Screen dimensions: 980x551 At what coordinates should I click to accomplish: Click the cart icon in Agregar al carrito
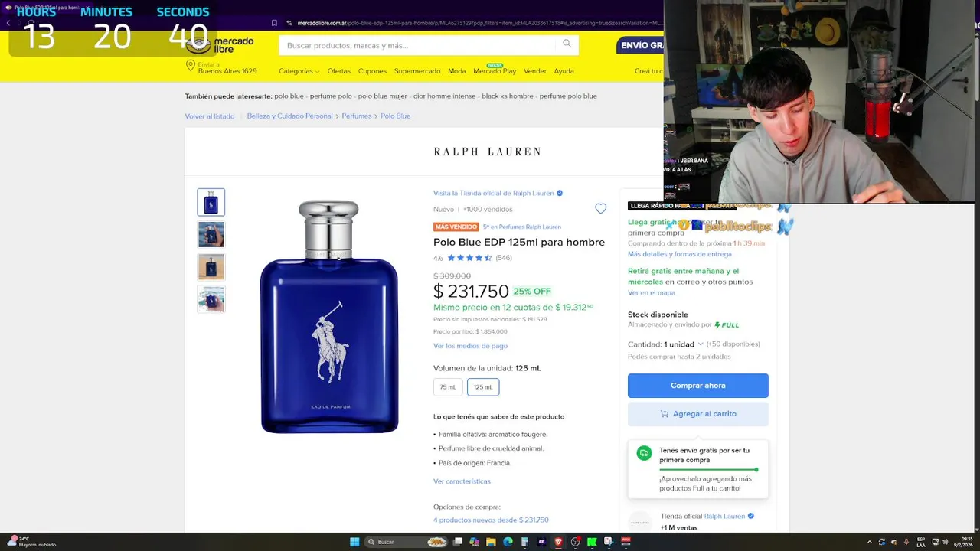tap(664, 414)
